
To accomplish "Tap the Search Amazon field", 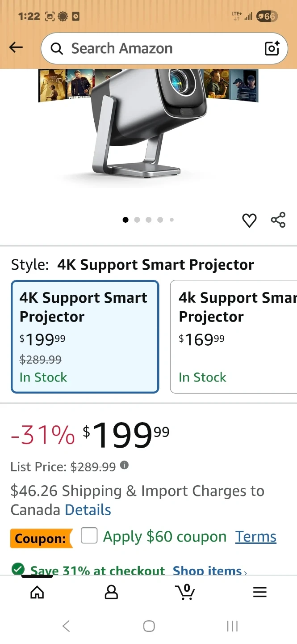I will click(156, 48).
